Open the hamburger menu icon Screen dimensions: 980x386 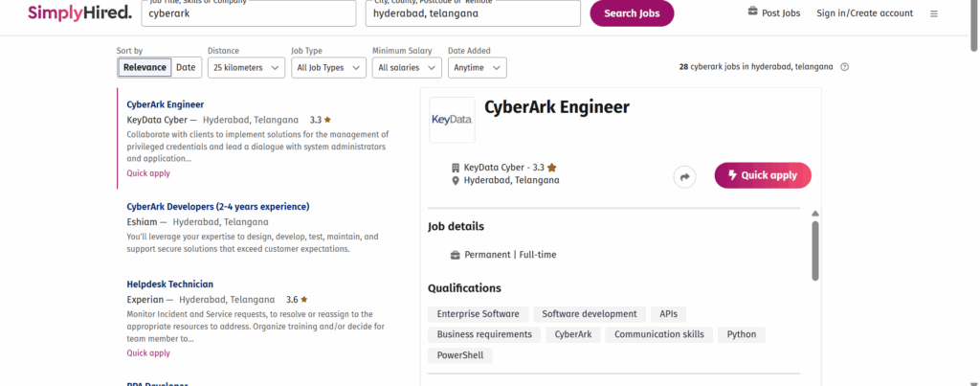934,13
